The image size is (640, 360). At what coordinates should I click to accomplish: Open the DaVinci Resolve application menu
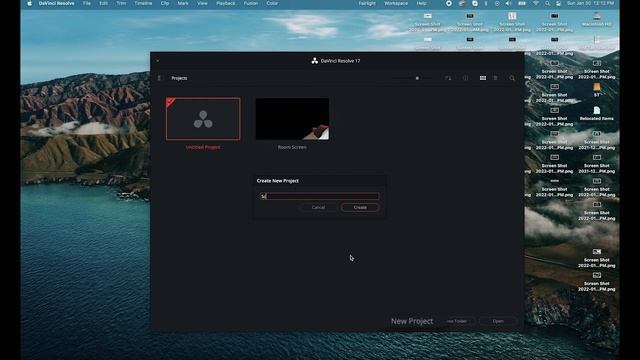coord(56,3)
